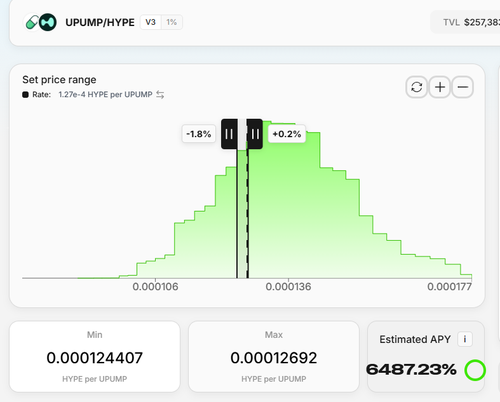
Task: Click the +0.2% range label
Action: click(287, 134)
